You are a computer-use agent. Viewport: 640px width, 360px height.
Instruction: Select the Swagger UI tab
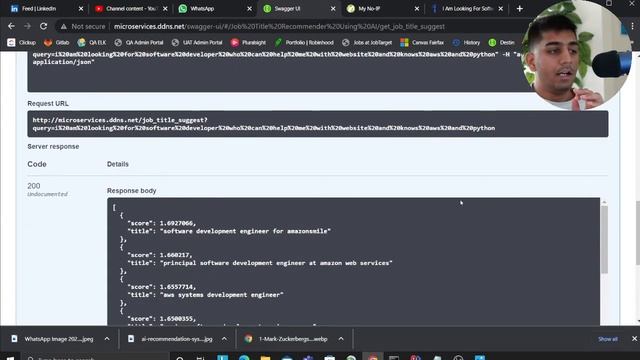[x=287, y=9]
